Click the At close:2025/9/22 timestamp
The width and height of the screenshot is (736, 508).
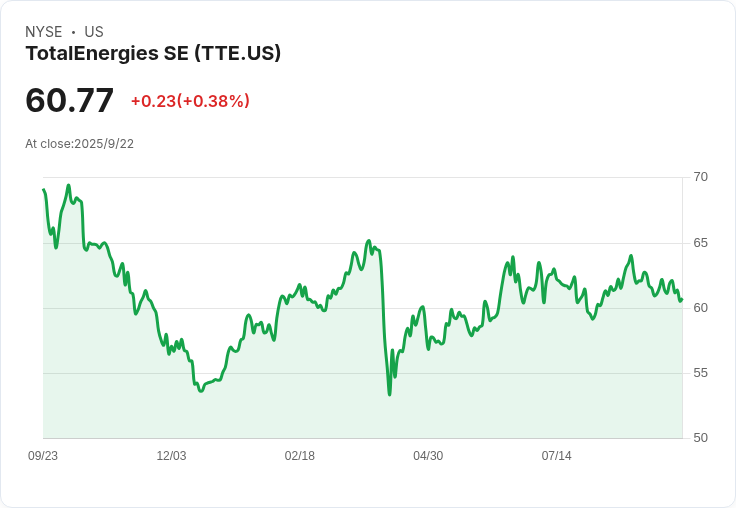[79, 144]
